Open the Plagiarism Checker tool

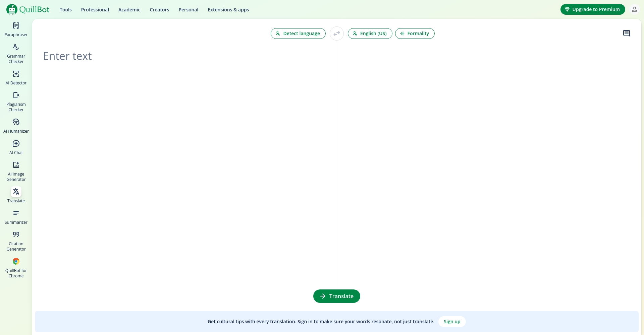tap(16, 102)
